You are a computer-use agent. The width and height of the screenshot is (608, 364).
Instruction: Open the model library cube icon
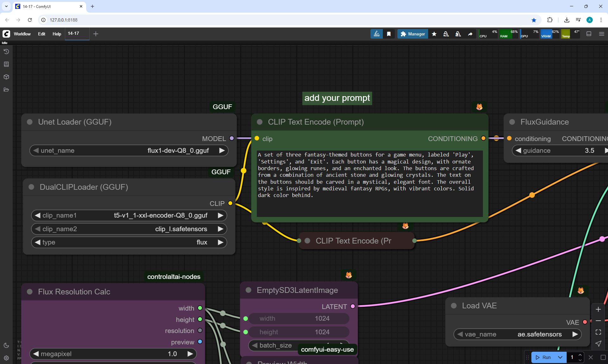(6, 77)
